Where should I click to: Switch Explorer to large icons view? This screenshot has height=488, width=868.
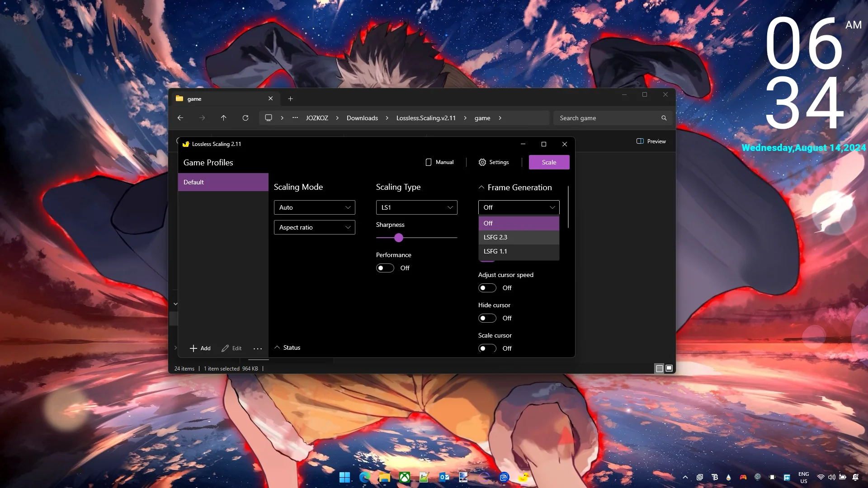(670, 369)
